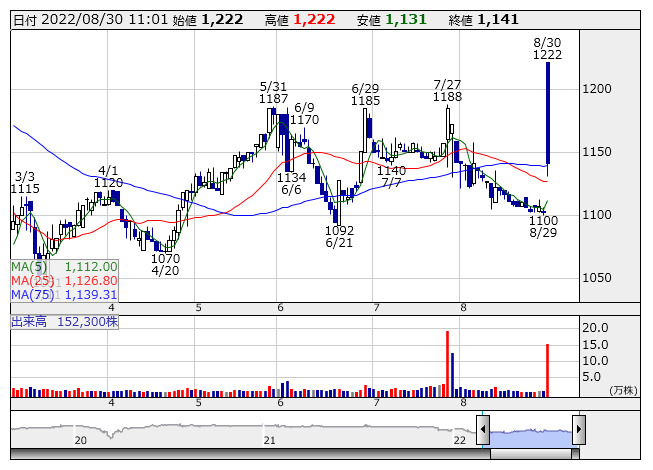Click the (万株) volume unit label
The height and width of the screenshot is (470, 653).
[623, 390]
